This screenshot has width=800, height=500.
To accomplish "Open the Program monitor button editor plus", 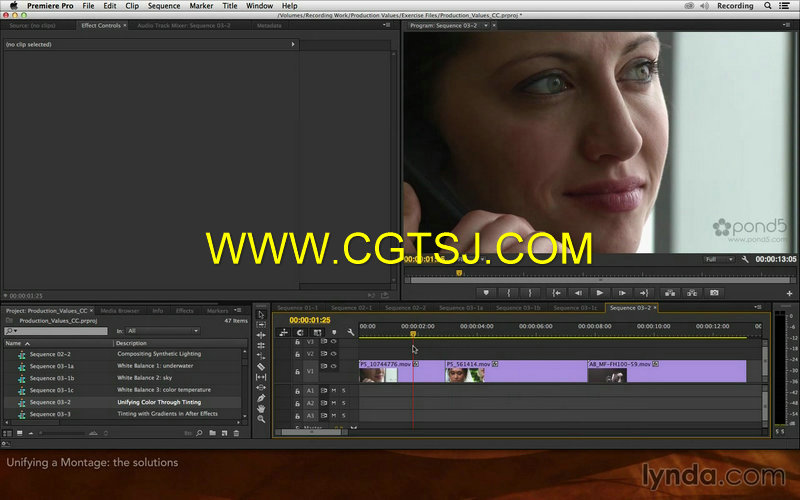I will 789,293.
